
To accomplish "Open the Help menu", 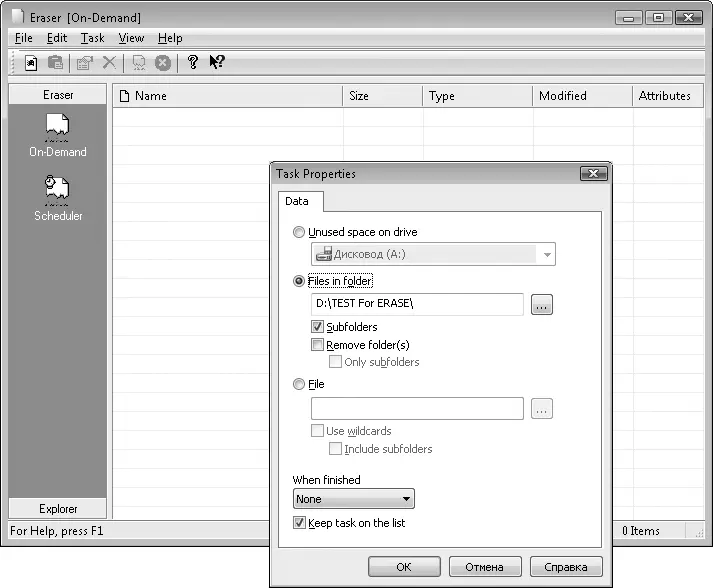I will click(x=170, y=38).
